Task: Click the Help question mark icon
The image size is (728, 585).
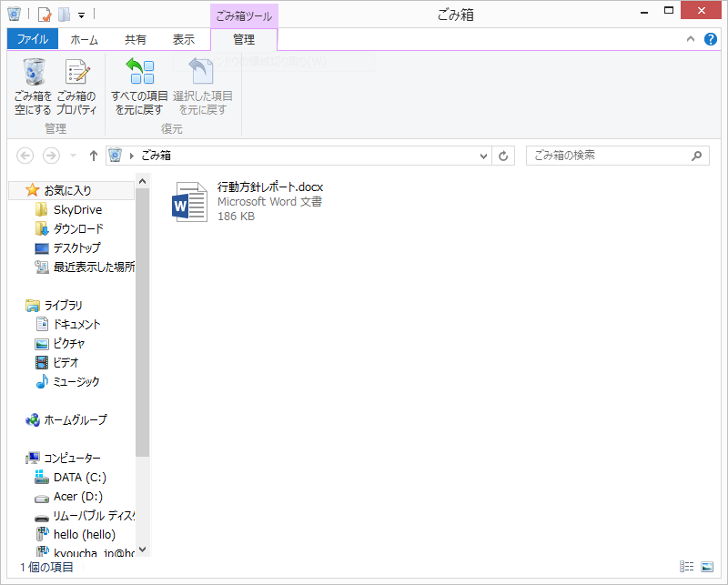Action: pyautogui.click(x=711, y=39)
